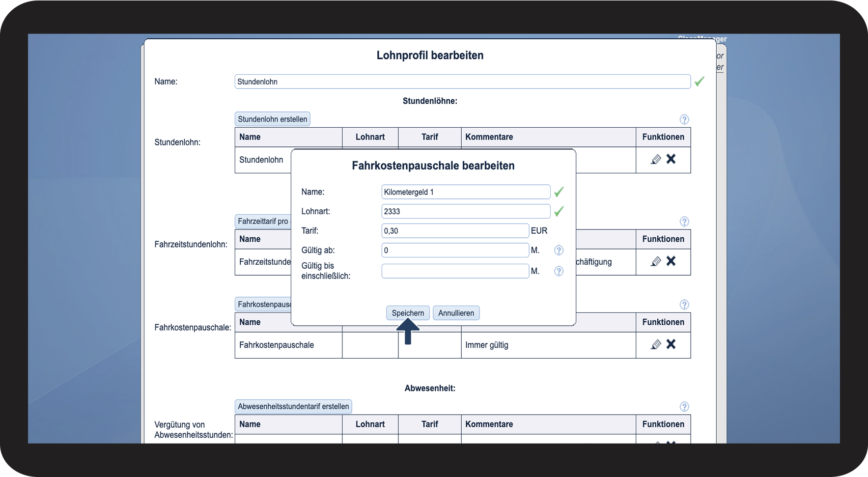
Task: Click the pencil icon in the Fahrzeitstundenlohn table row
Action: [656, 261]
